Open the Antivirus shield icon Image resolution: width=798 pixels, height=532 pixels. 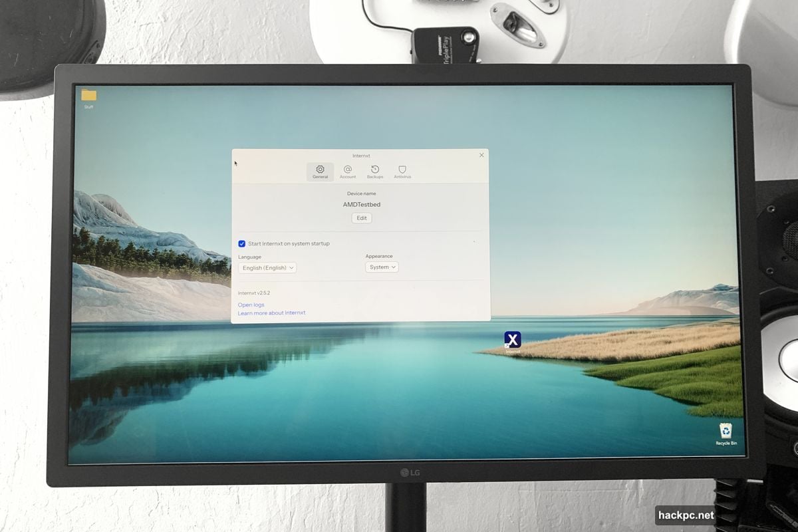point(402,170)
